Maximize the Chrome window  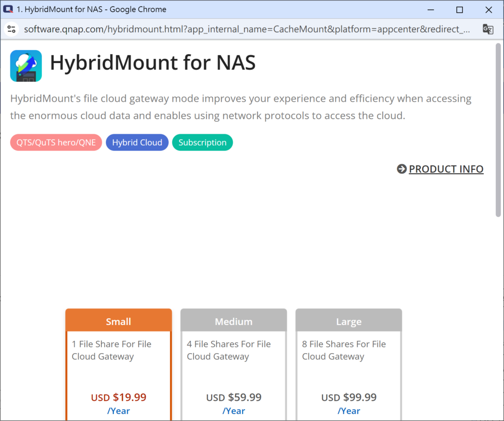(459, 9)
